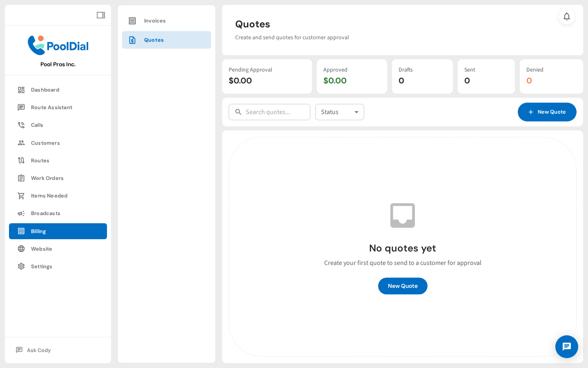Open the Ask Cody chat widget
This screenshot has width=588, height=368.
[38, 350]
